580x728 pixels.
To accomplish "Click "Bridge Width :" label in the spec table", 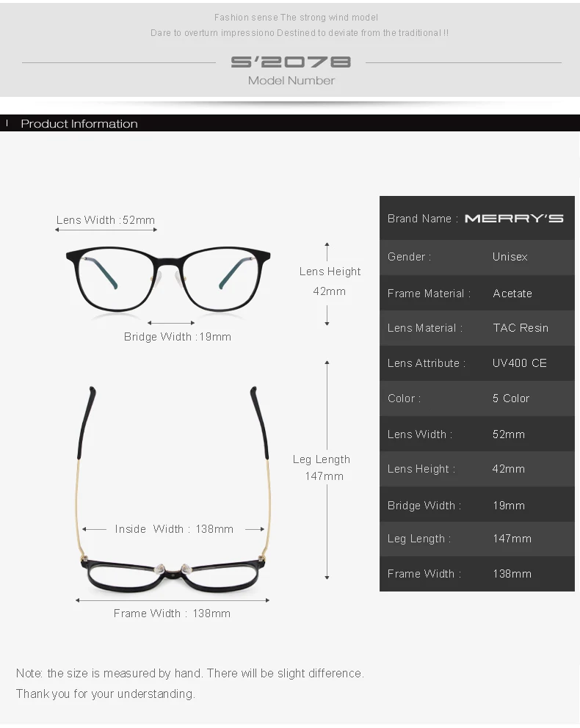I will pos(424,505).
